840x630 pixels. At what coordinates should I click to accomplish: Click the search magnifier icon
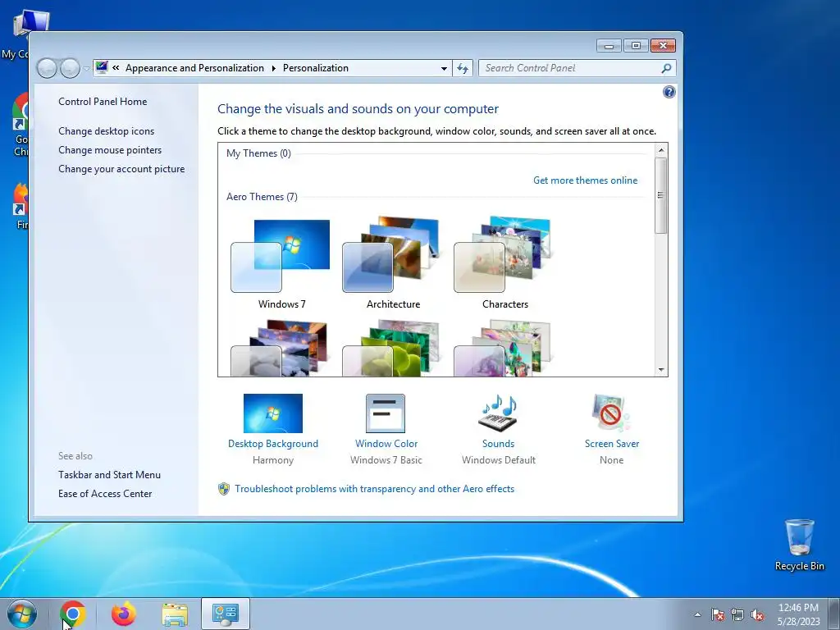[666, 68]
